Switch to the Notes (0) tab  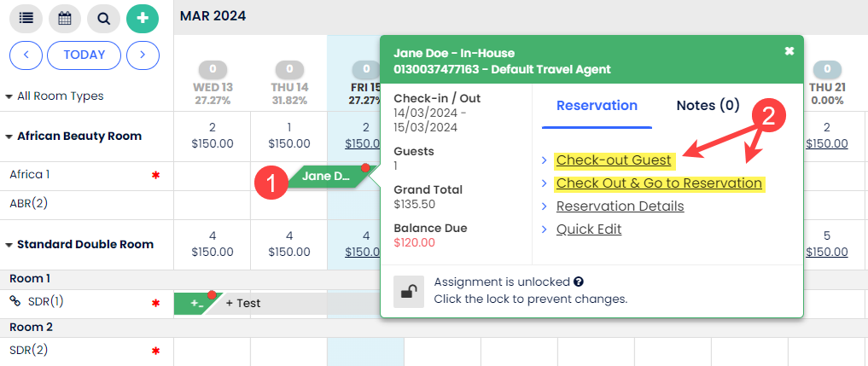(x=708, y=106)
